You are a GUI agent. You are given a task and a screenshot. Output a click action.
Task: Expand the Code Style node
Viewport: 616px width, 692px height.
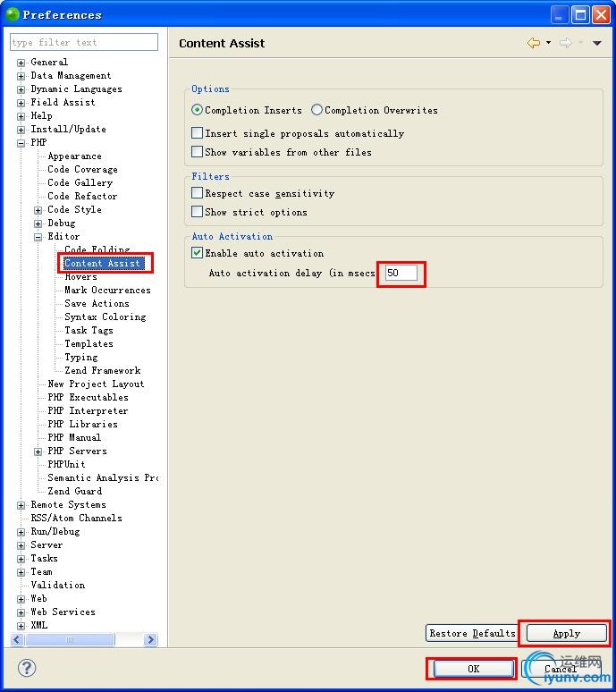38,210
